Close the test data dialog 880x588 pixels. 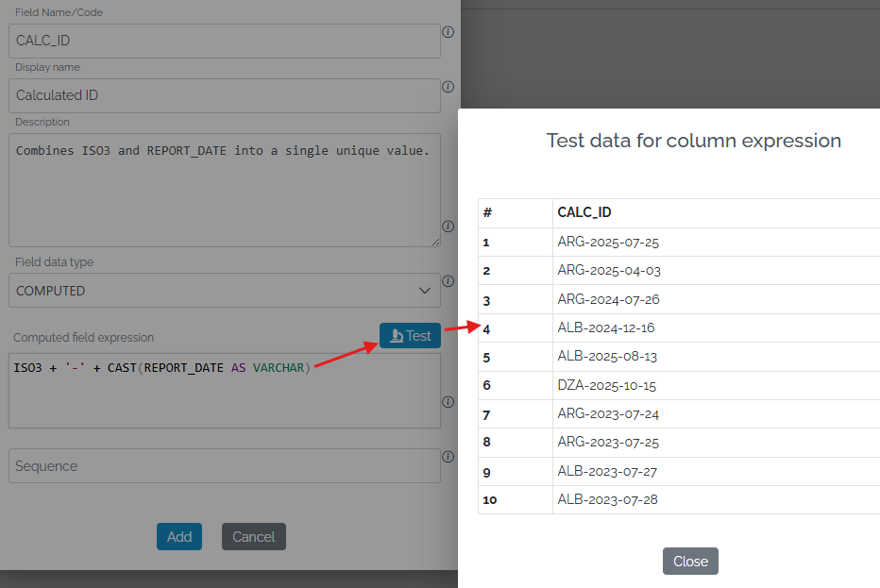(x=690, y=561)
